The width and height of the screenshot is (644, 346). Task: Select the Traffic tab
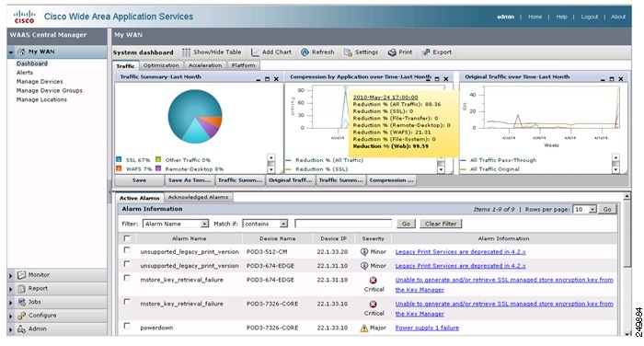[125, 65]
